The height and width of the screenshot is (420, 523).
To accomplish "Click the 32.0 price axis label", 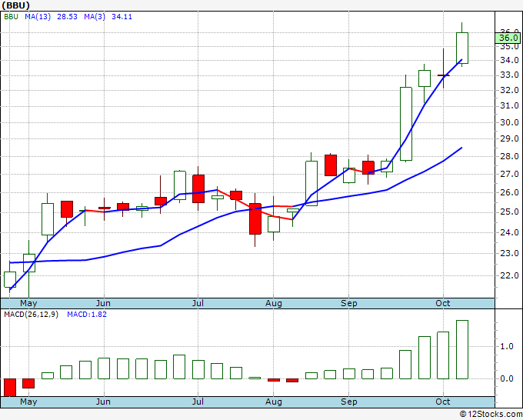I will (509, 90).
